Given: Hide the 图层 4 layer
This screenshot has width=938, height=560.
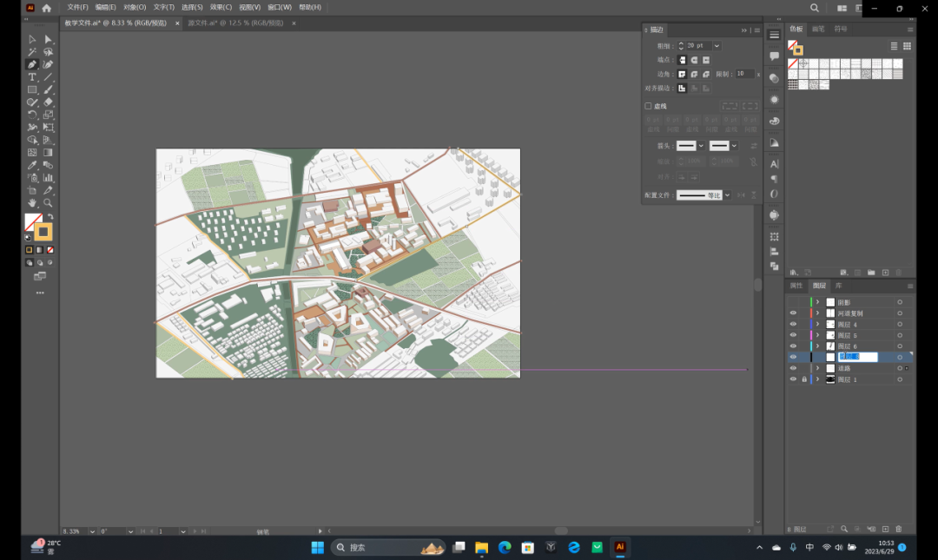Looking at the screenshot, I should [x=793, y=324].
